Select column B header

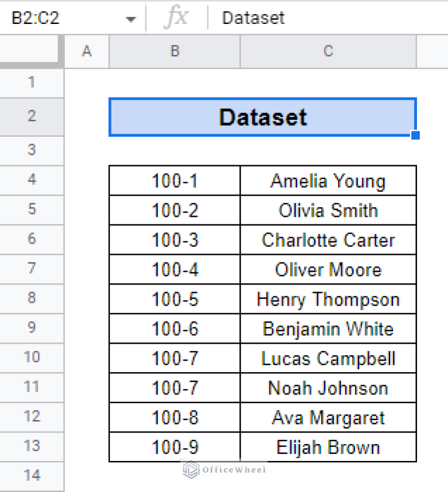pyautogui.click(x=175, y=51)
